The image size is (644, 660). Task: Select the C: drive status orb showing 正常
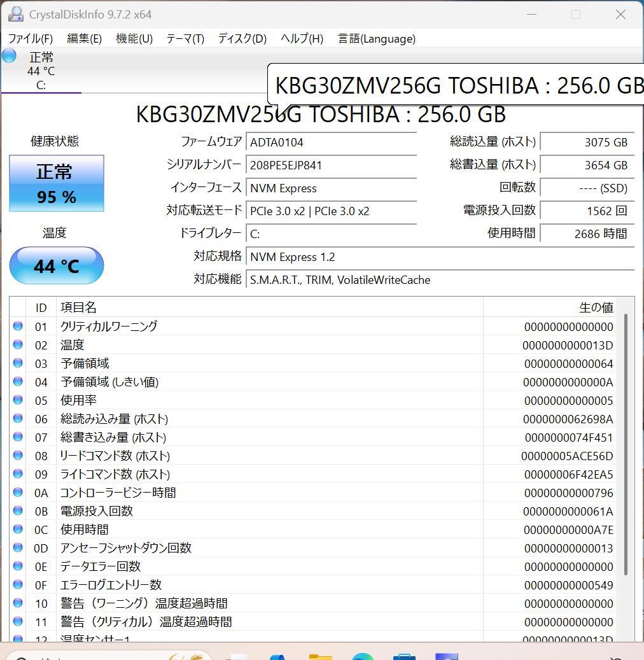8,55
